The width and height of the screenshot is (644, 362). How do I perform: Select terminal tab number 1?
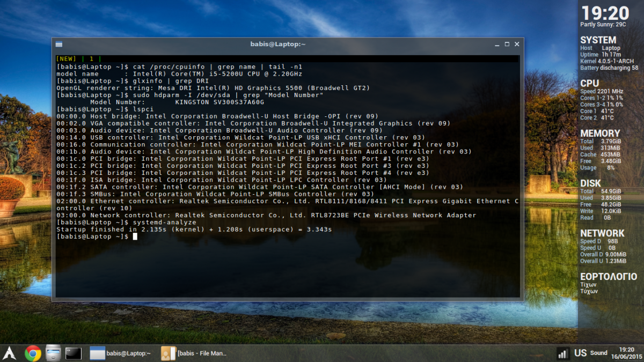[92, 58]
